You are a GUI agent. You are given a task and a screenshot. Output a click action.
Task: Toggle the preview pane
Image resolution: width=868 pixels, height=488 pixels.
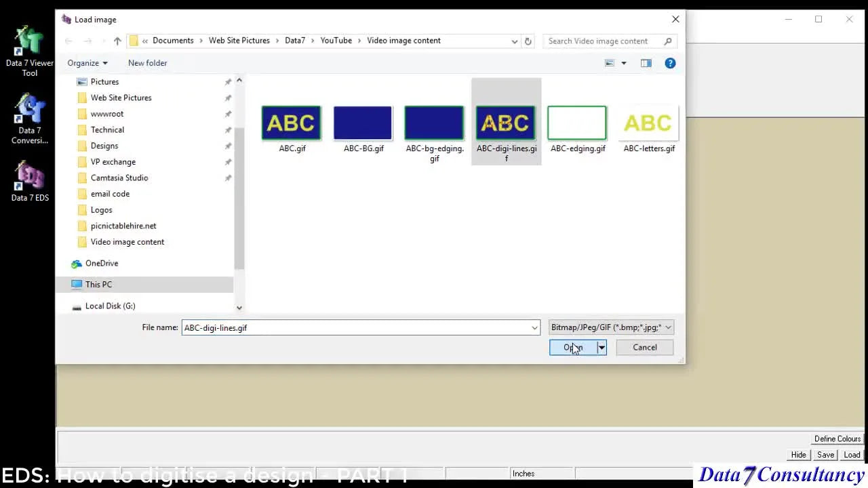coord(646,63)
